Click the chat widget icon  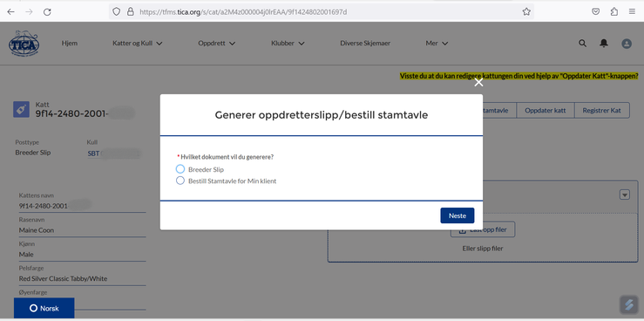tap(628, 304)
